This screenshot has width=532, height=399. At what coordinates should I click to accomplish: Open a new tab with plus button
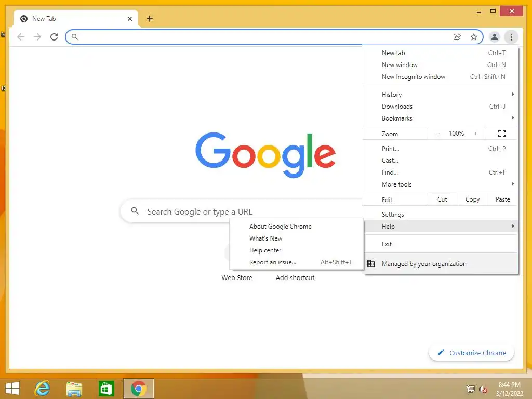(x=149, y=19)
